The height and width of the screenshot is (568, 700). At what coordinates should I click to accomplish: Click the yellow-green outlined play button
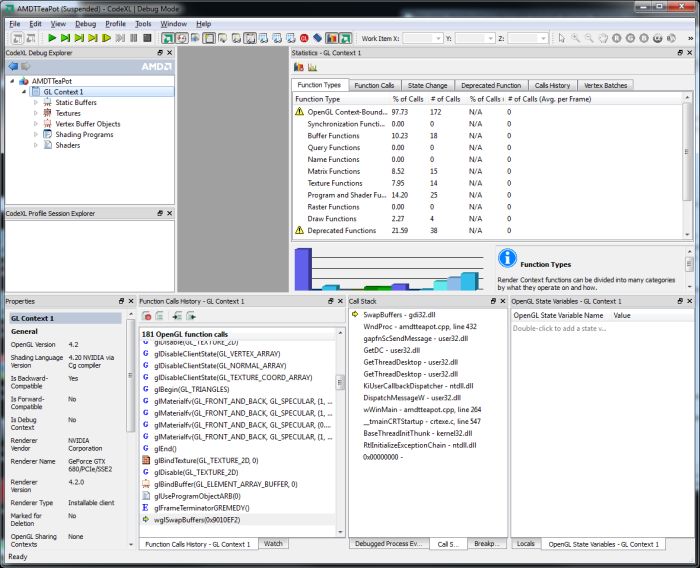[x=106, y=38]
